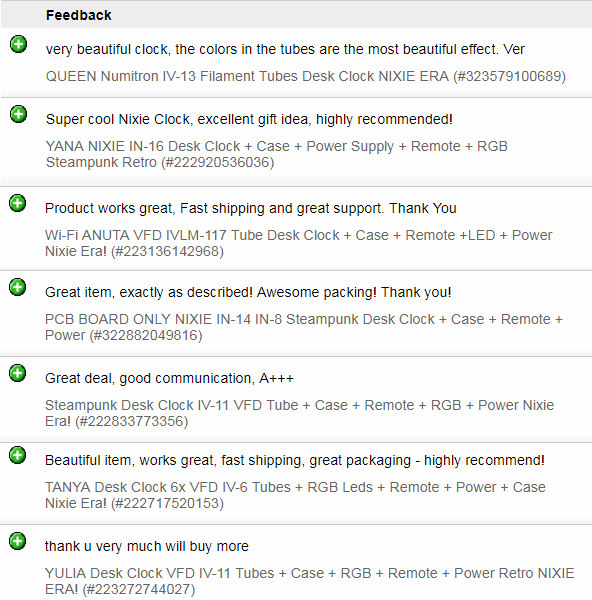592x600 pixels.
Task: Open the QUEEN Numitron IV-13 Filament Tubes listing
Action: click(x=306, y=76)
